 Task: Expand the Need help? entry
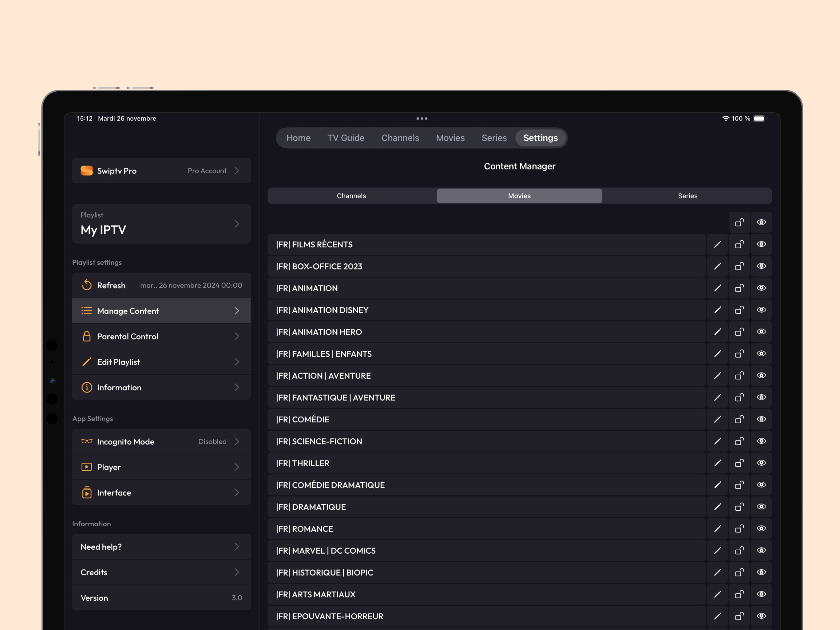click(237, 547)
